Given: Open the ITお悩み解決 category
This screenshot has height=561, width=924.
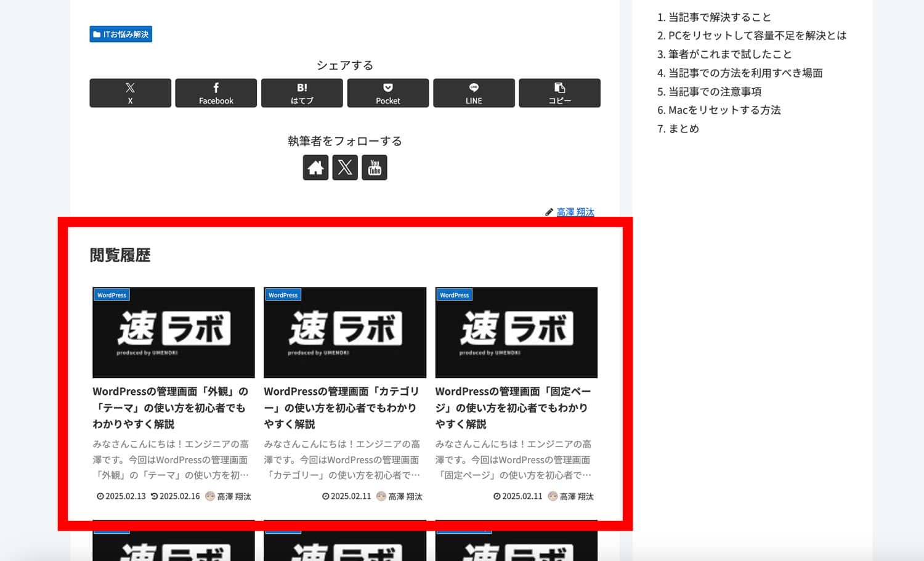Looking at the screenshot, I should point(120,34).
